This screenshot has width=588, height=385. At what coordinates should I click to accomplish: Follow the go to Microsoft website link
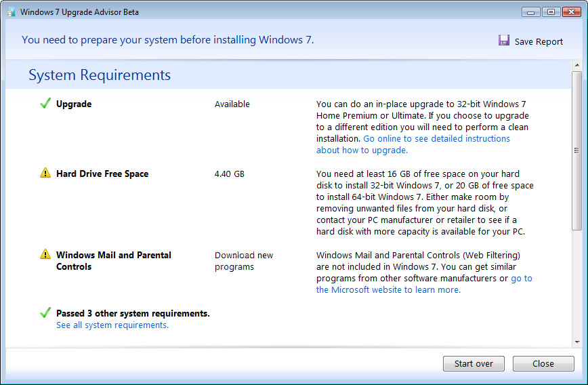(x=424, y=284)
